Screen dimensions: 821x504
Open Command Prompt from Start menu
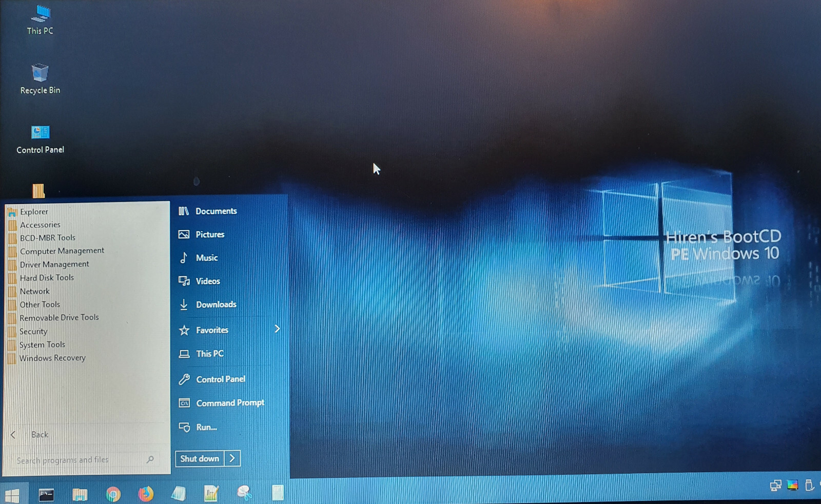click(222, 403)
